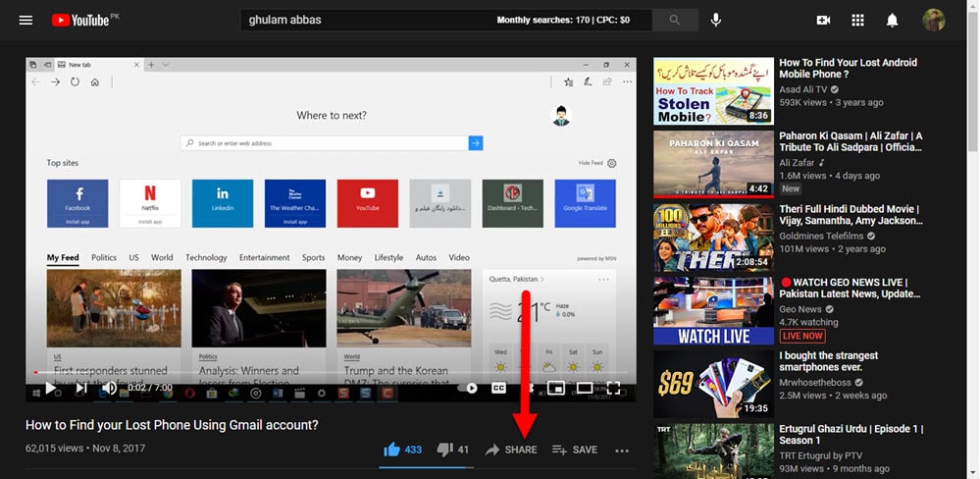
Task: Enter fullscreen mode
Action: click(613, 389)
